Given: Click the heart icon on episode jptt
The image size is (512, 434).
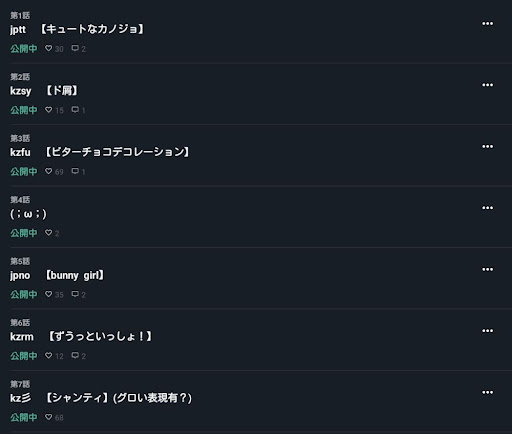Looking at the screenshot, I should [x=49, y=48].
